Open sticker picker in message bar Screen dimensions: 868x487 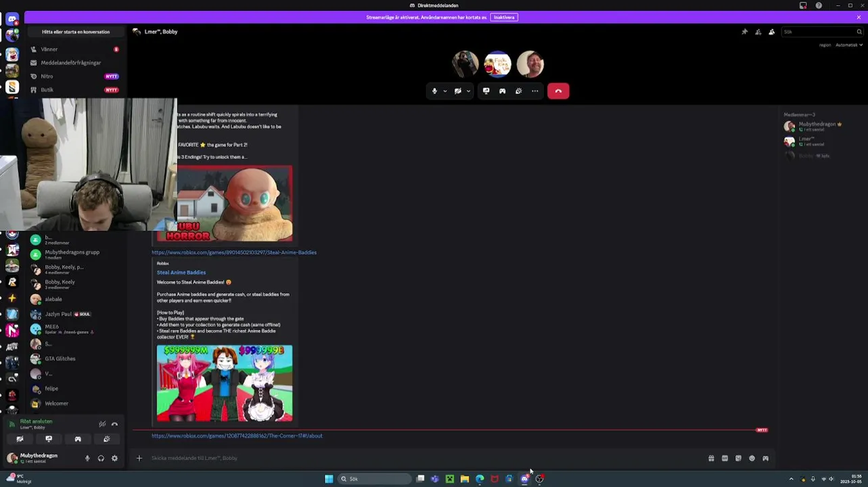pos(738,458)
